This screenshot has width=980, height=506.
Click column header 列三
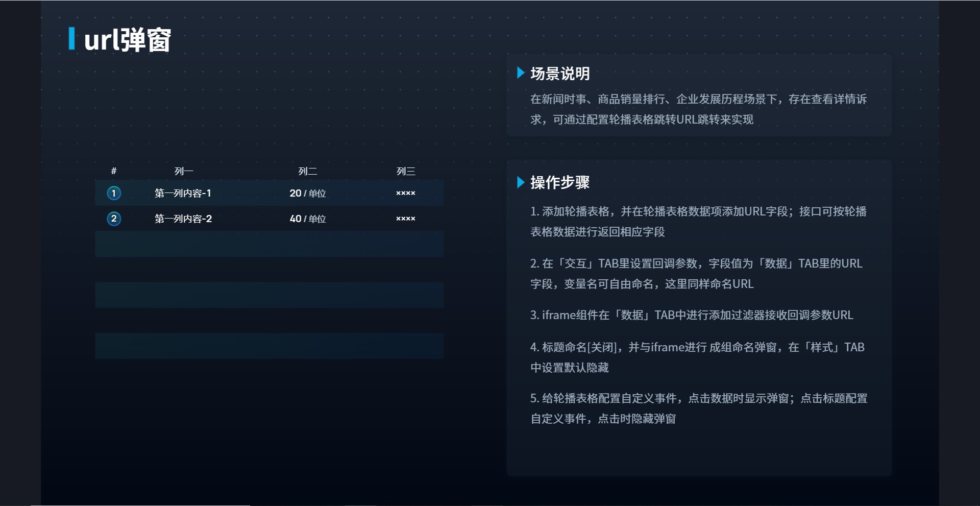pos(406,171)
